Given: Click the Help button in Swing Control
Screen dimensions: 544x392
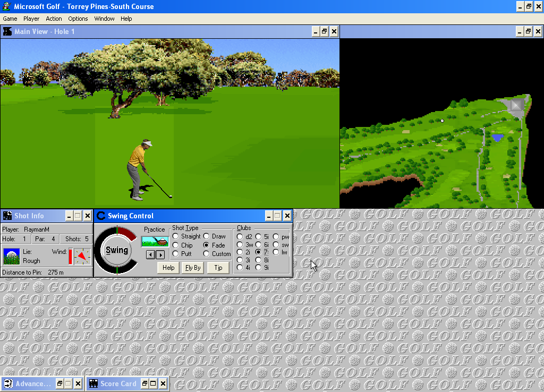Looking at the screenshot, I should tap(168, 268).
